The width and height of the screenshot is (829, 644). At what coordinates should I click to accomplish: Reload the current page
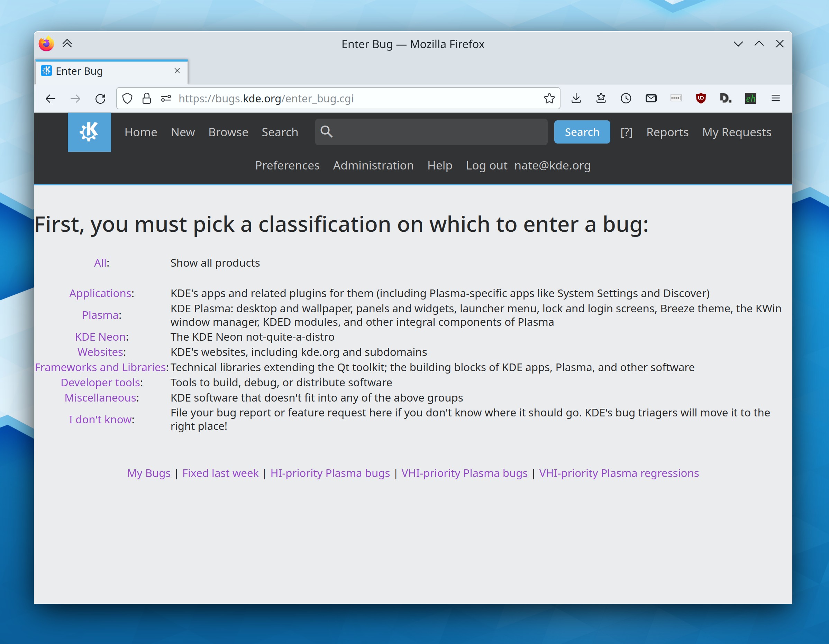pyautogui.click(x=100, y=99)
